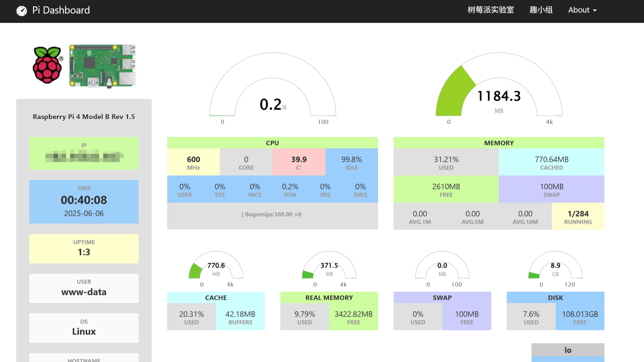Click the 0% USER CPU value

tap(185, 189)
